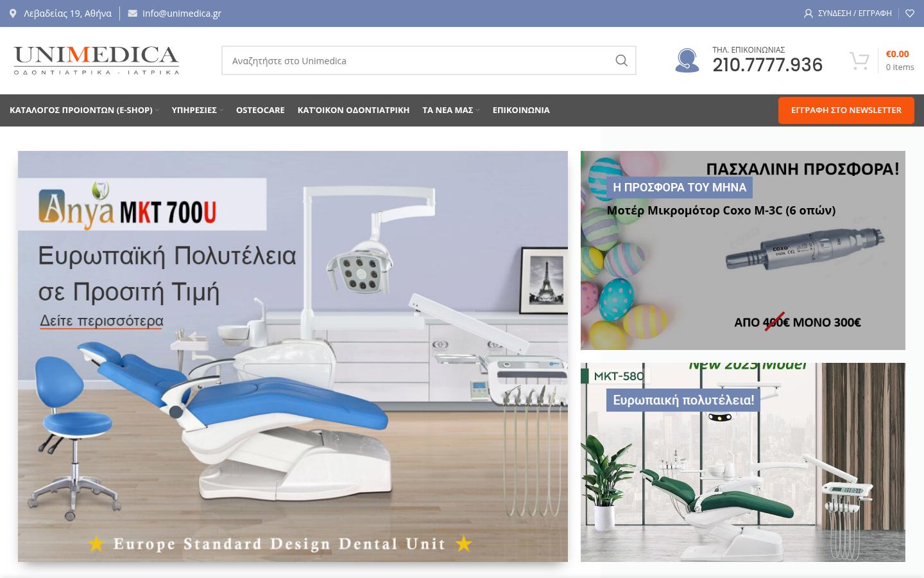Open the OSTEOCARE menu item
Viewport: 924px width, 578px height.
click(x=261, y=110)
